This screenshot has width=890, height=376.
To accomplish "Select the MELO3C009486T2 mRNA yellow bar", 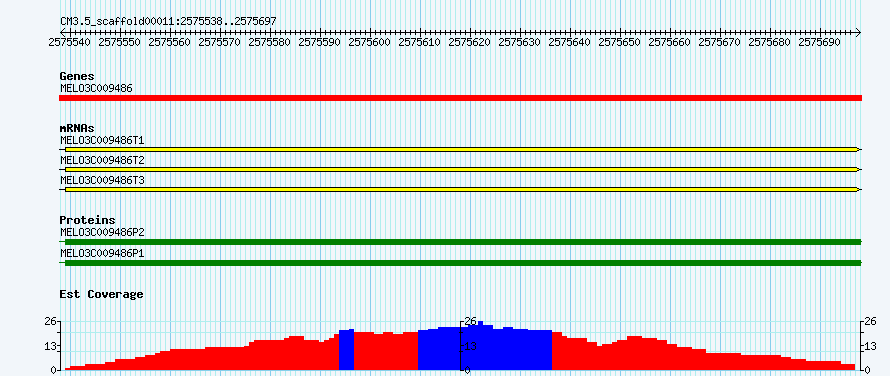I will [x=460, y=169].
